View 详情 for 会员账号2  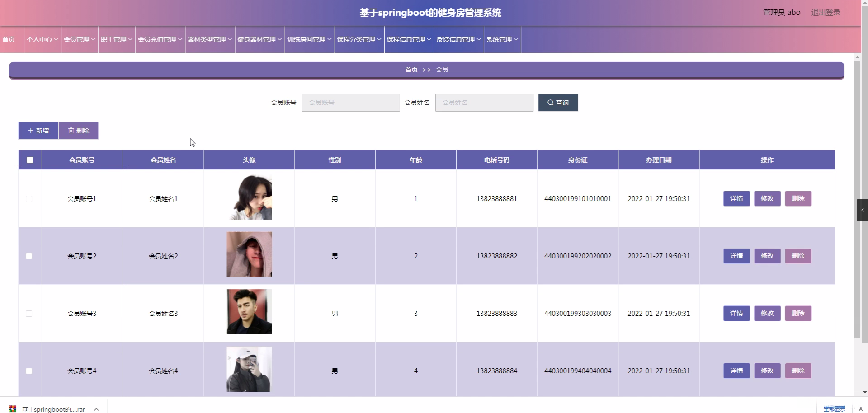pyautogui.click(x=736, y=256)
